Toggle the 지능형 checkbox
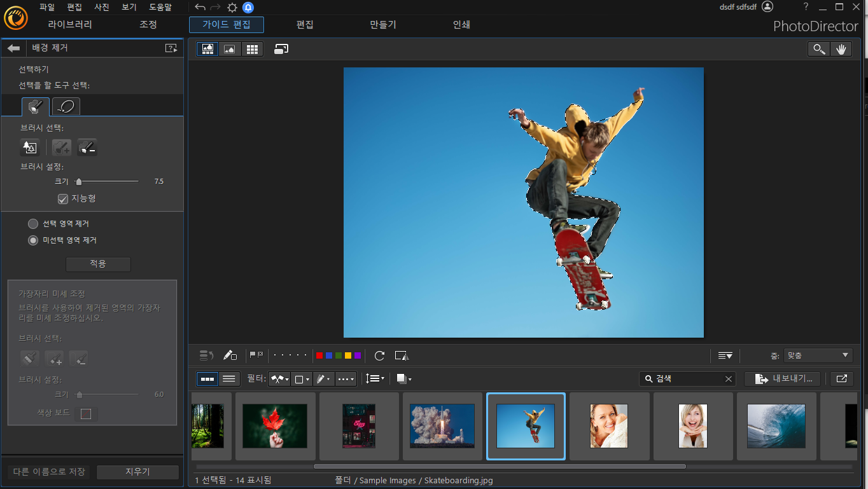 [x=62, y=199]
